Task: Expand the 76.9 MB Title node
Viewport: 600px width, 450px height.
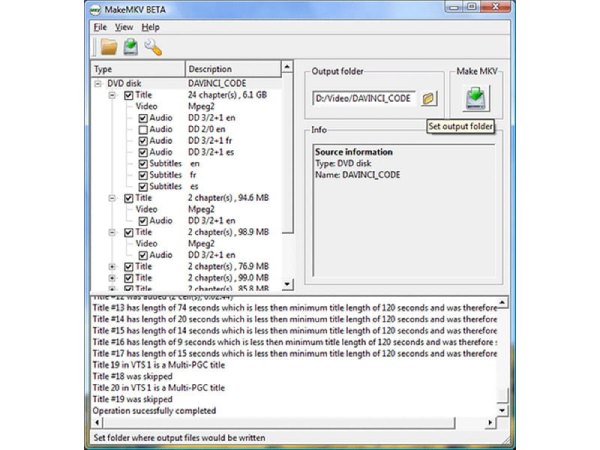Action: coord(112,267)
